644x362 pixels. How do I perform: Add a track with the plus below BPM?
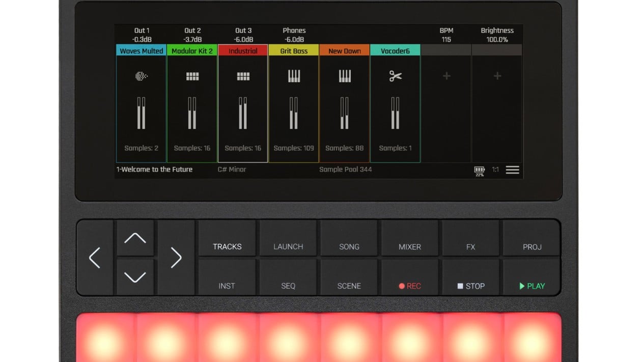coord(446,76)
